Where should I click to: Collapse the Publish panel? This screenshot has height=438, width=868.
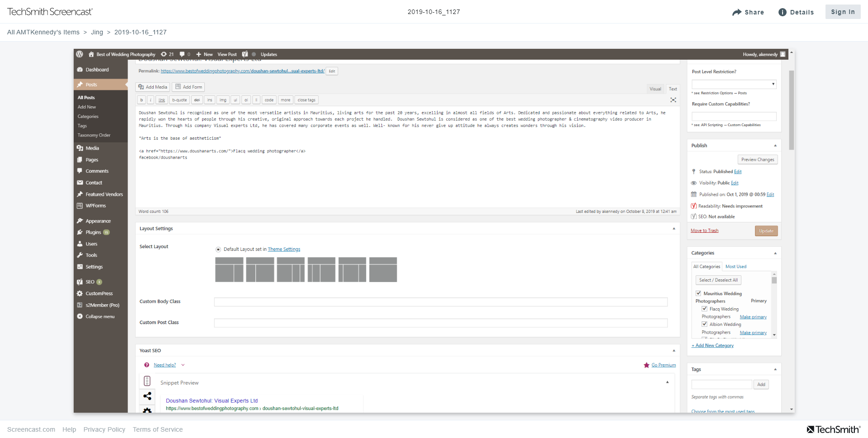click(775, 146)
